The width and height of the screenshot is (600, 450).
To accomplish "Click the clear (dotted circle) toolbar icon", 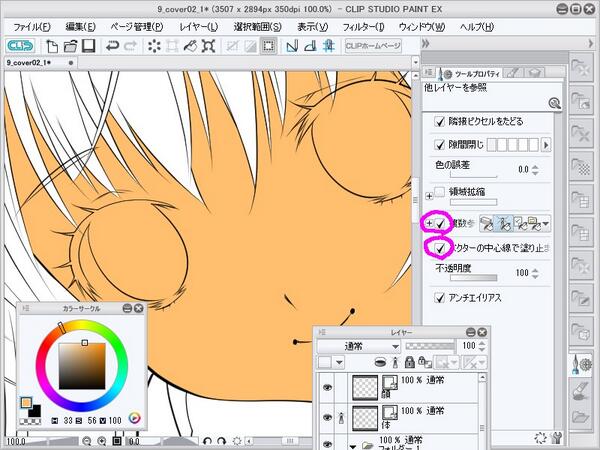I will click(154, 46).
